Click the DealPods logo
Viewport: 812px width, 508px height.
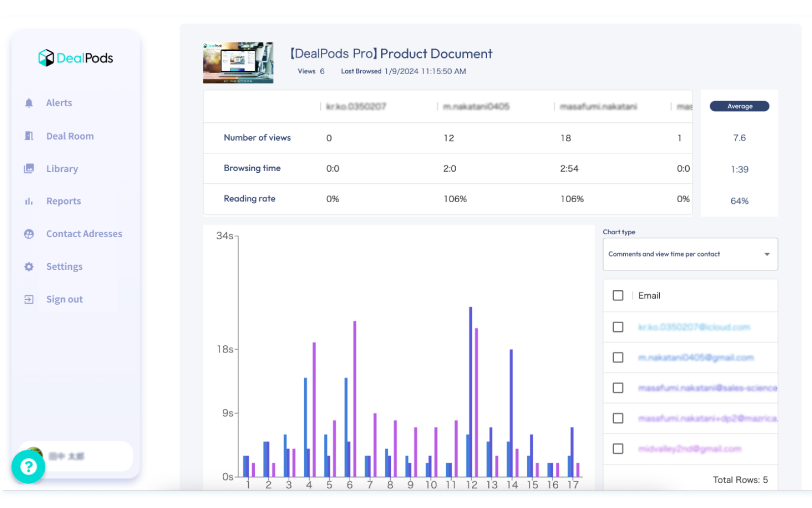pos(76,58)
